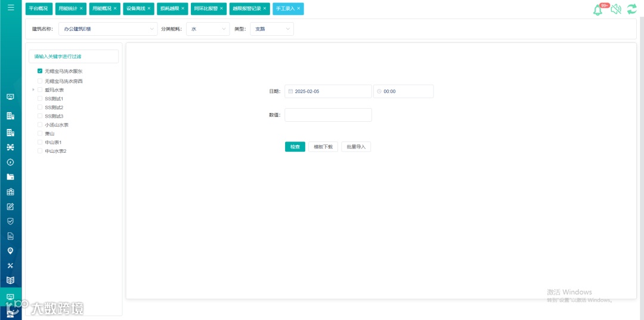Open the 分类能耗 dropdown showing 水
The image size is (644, 320).
point(208,29)
